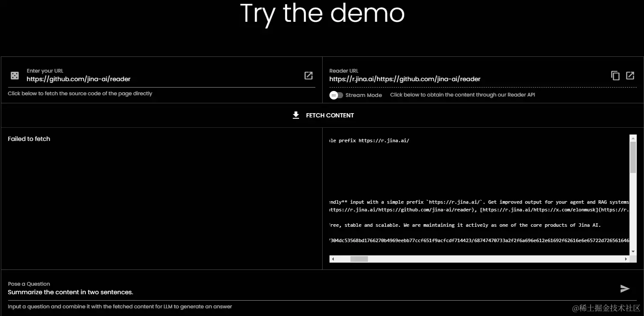Click output line with x.com/elonmusk link
644x316 pixels.
click(479, 210)
